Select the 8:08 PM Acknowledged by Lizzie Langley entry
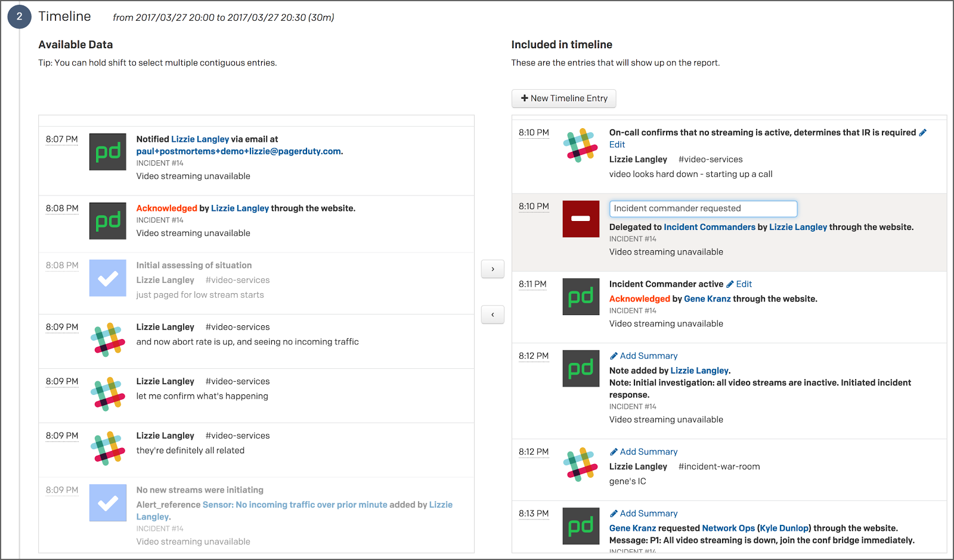The image size is (954, 560). 256,223
